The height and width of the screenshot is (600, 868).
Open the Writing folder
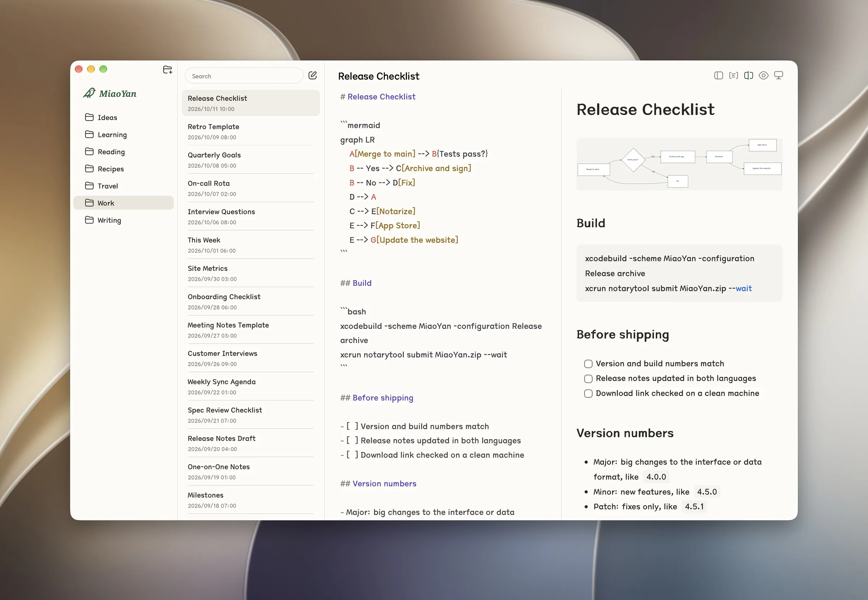pos(124,220)
